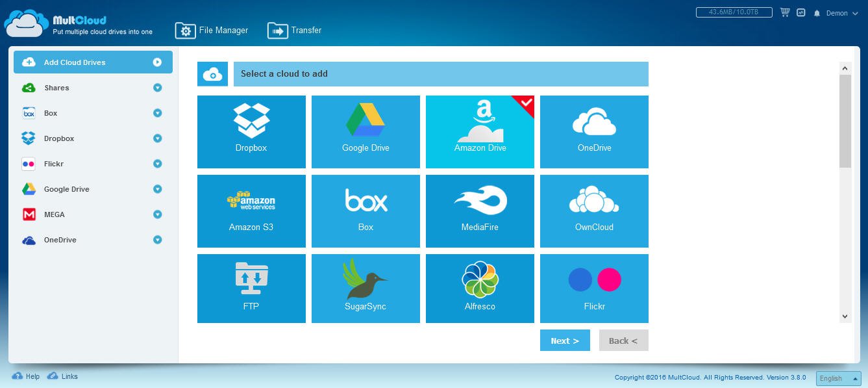Open the English language dropdown

coord(838,378)
